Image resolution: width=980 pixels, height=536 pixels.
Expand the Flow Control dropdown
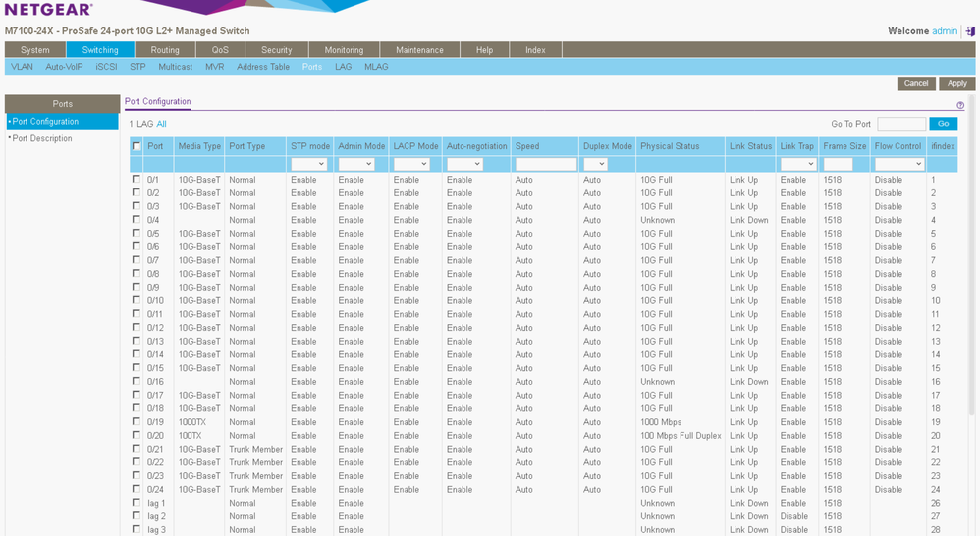point(899,164)
